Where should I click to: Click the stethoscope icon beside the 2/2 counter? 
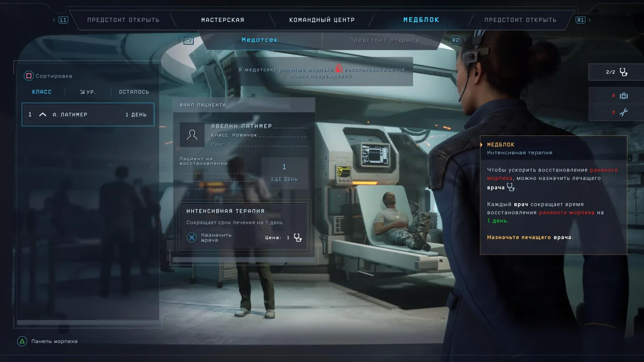pos(623,72)
